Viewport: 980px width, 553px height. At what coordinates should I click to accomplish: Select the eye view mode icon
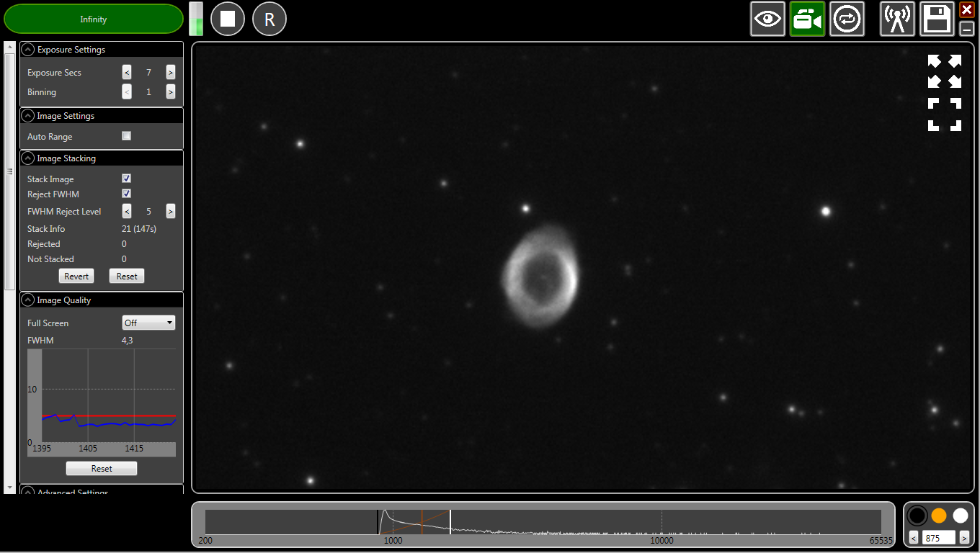click(x=767, y=19)
